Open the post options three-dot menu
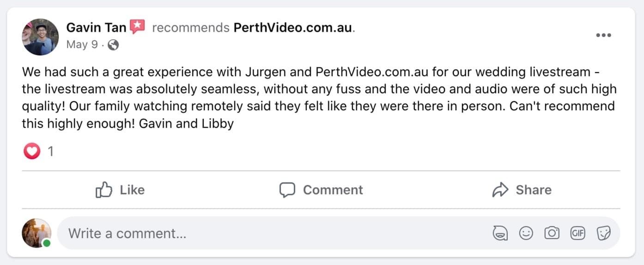The height and width of the screenshot is (265, 644). 603,36
